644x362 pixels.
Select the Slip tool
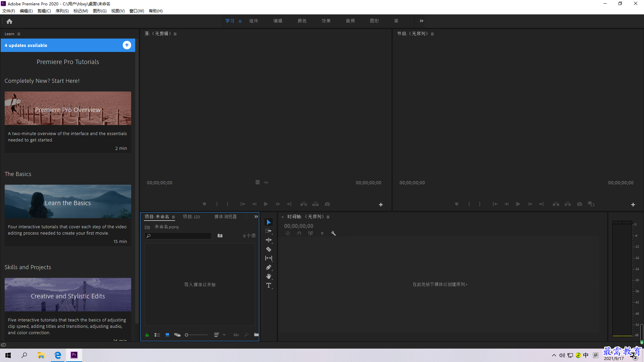[x=269, y=258]
